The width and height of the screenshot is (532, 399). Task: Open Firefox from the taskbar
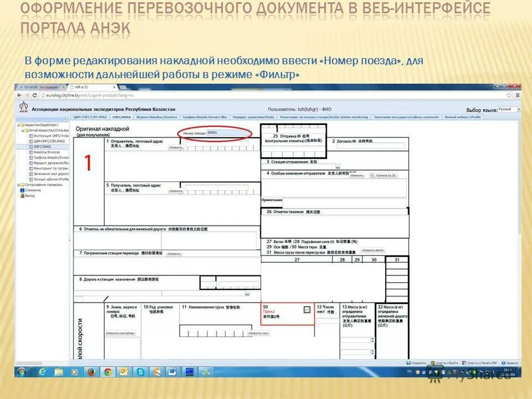pyautogui.click(x=91, y=372)
